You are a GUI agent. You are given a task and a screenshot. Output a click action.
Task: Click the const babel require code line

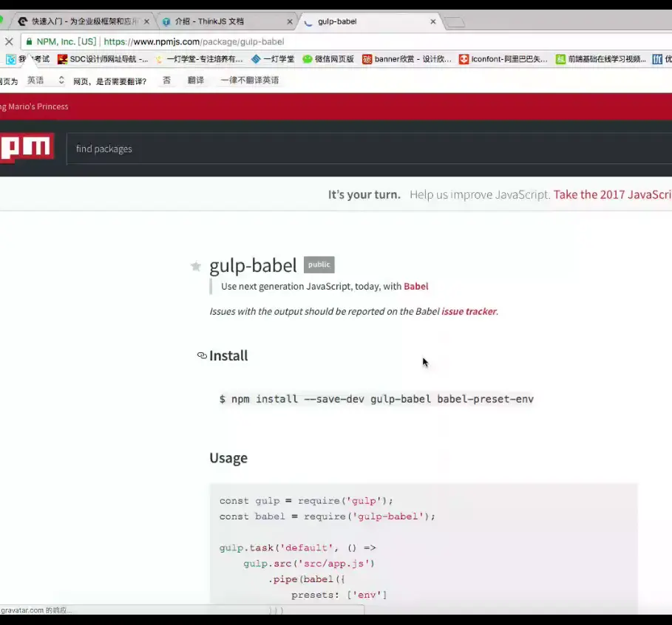(x=327, y=516)
